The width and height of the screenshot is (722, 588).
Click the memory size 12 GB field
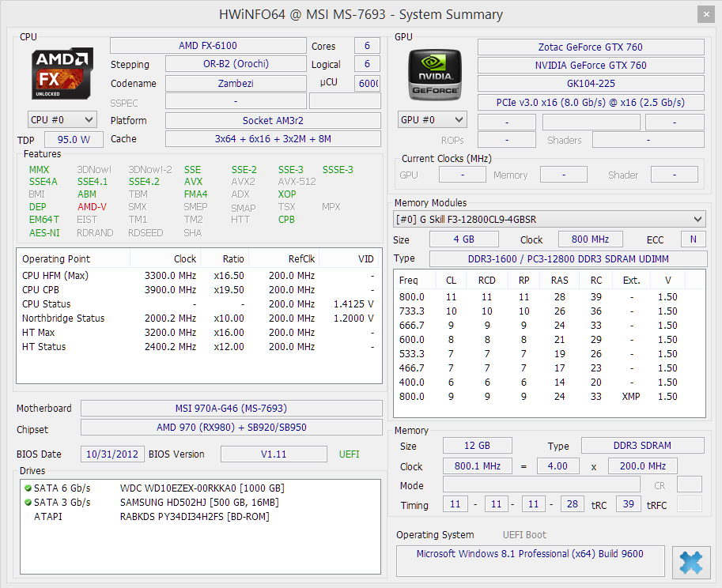pos(477,446)
